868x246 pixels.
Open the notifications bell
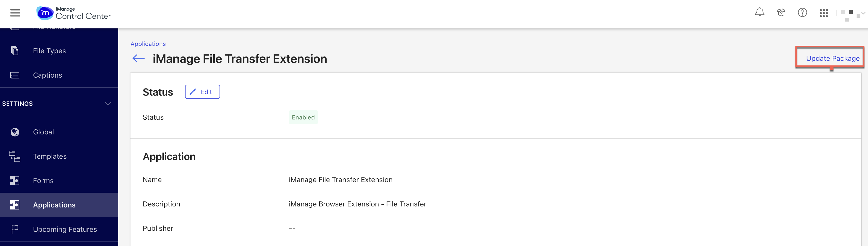click(759, 12)
